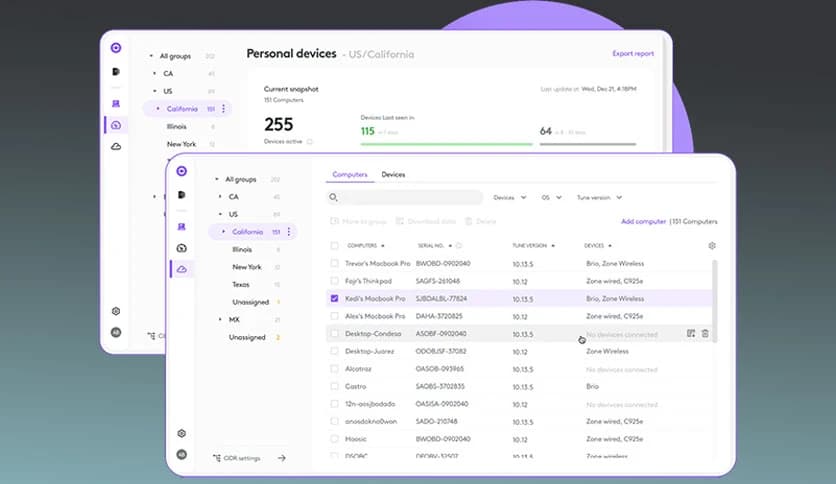The width and height of the screenshot is (836, 484).
Task: Uncheck the Kedi's Macbook Pro checkbox
Action: point(334,298)
